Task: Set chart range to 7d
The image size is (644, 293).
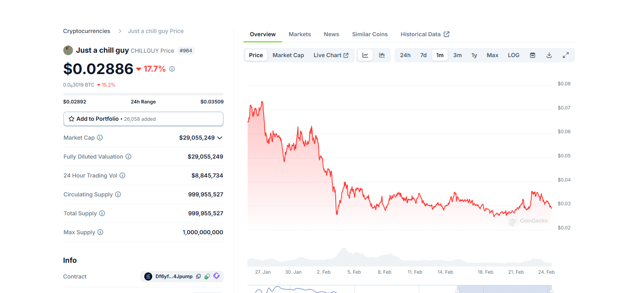Action: pyautogui.click(x=423, y=55)
